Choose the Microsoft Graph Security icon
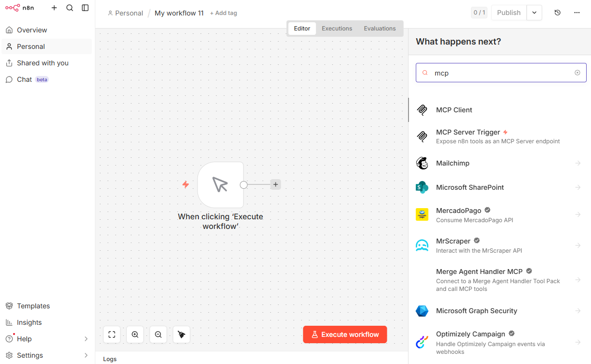The height and width of the screenshot is (364, 591). click(422, 311)
